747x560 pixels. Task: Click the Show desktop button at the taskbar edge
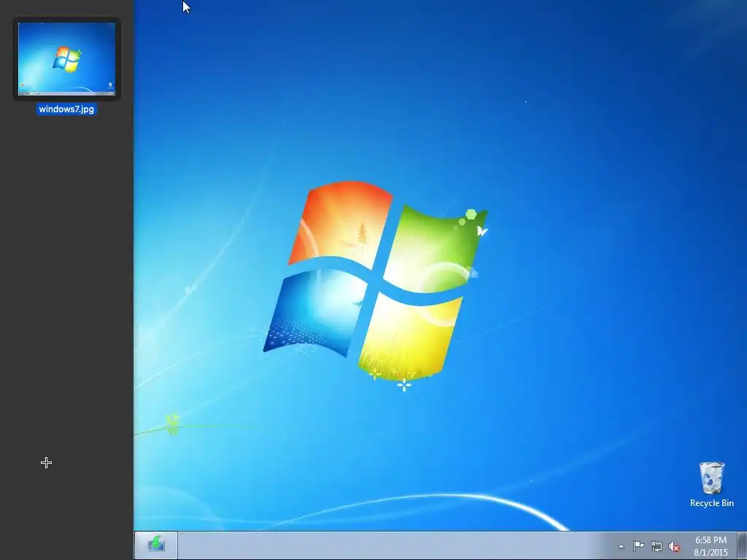coord(742,545)
